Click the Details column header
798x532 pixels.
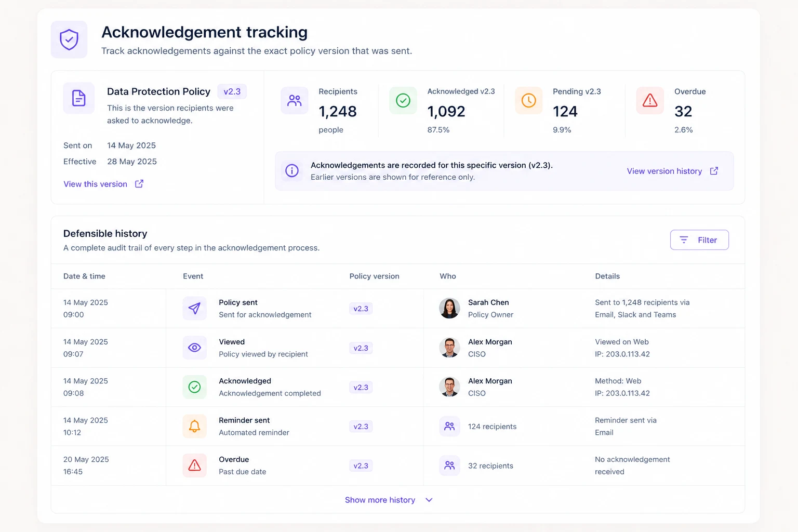607,276
